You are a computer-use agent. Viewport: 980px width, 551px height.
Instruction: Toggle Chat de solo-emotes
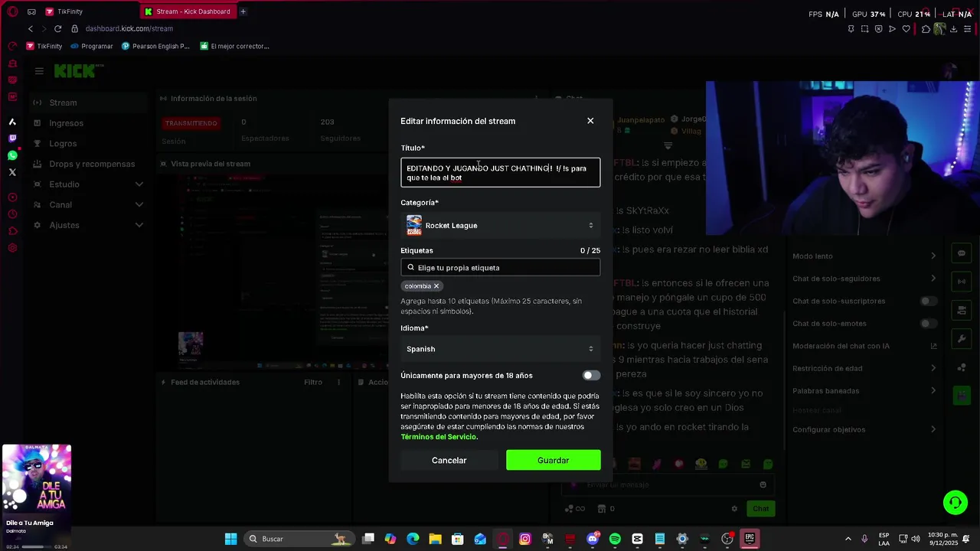pyautogui.click(x=929, y=324)
